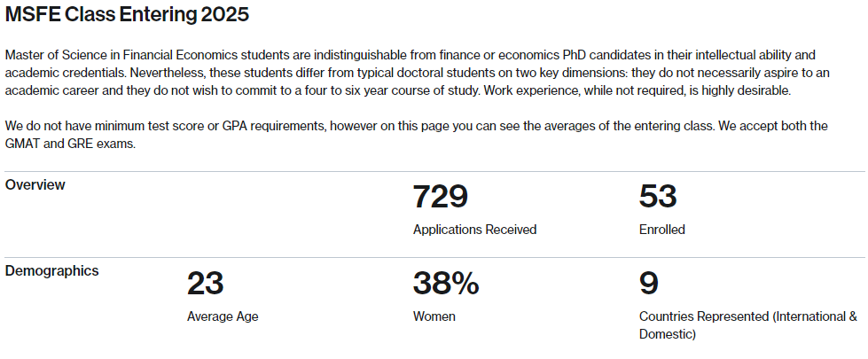This screenshot has width=868, height=359.
Task: Click the Enrolled label
Action: (x=662, y=230)
